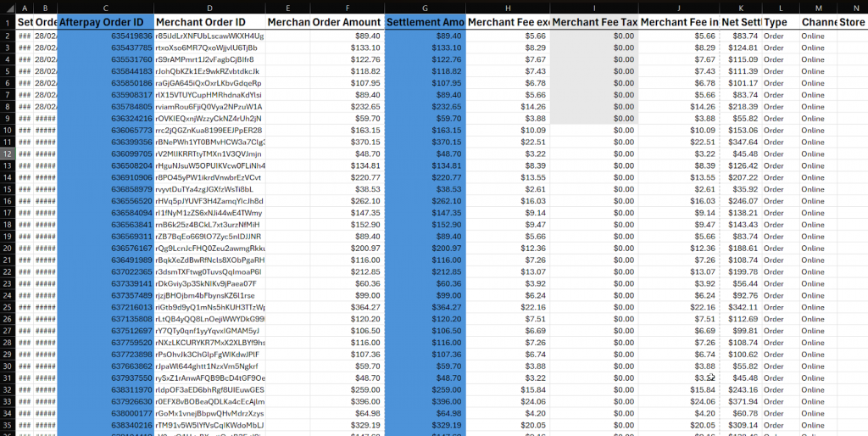Image resolution: width=868 pixels, height=436 pixels.
Task: Click Afterpay Order ID 636099705 cell
Action: pyautogui.click(x=105, y=154)
